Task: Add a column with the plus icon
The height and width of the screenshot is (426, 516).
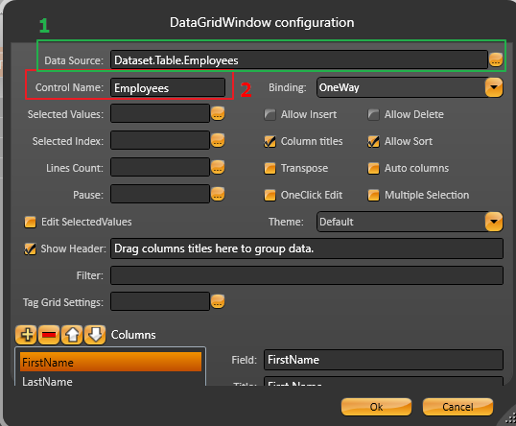Action: click(26, 335)
